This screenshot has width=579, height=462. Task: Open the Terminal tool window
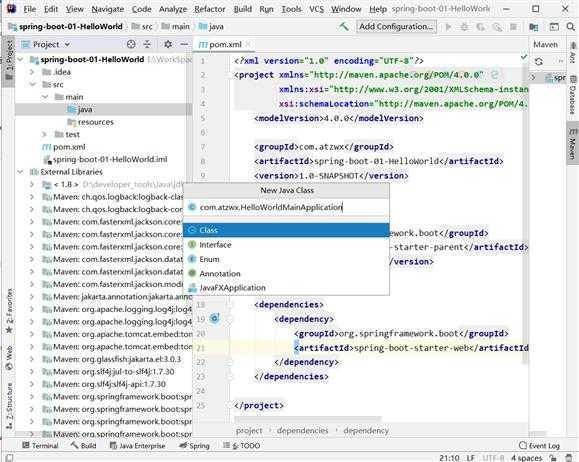click(40, 446)
